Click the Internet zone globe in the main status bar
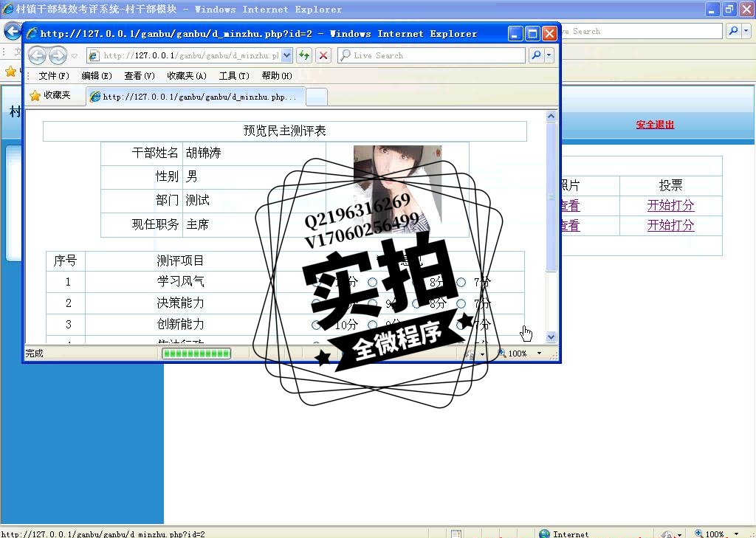The width and height of the screenshot is (756, 538). [x=544, y=534]
